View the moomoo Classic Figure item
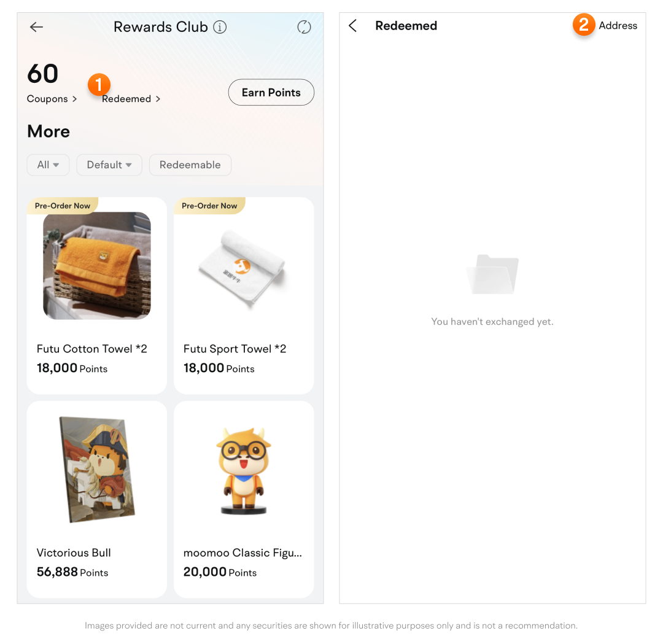The height and width of the screenshot is (644, 663). click(244, 471)
